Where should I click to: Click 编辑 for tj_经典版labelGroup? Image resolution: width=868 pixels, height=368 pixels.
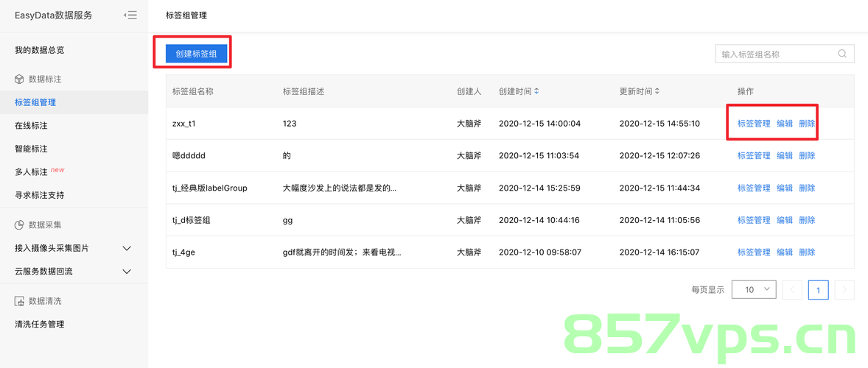785,188
